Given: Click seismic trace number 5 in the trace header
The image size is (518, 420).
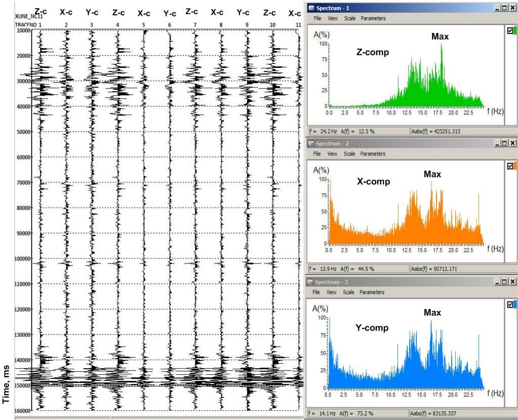Looking at the screenshot, I should [x=143, y=25].
